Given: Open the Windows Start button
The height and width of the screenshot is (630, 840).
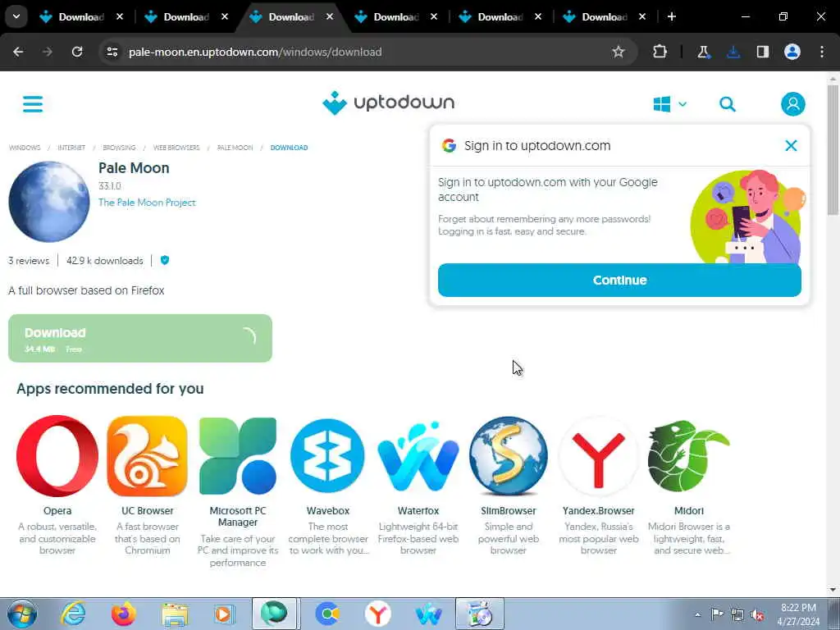Looking at the screenshot, I should tap(22, 614).
